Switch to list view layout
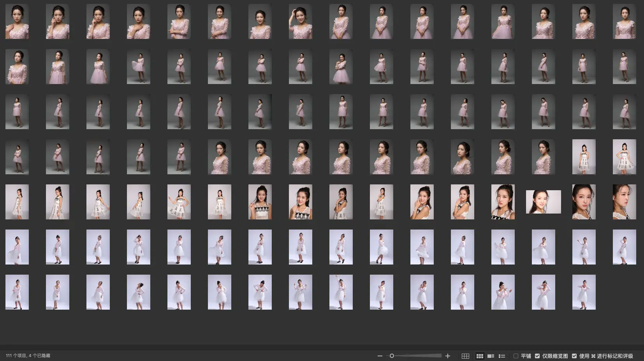 [502, 356]
